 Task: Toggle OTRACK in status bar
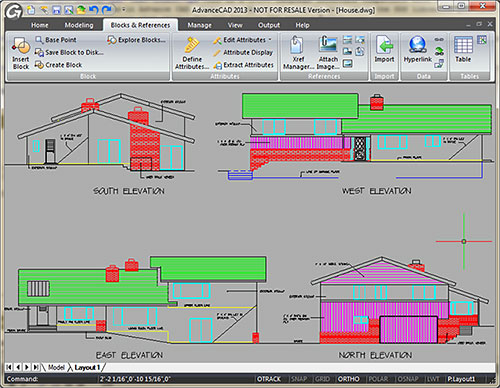[269, 379]
